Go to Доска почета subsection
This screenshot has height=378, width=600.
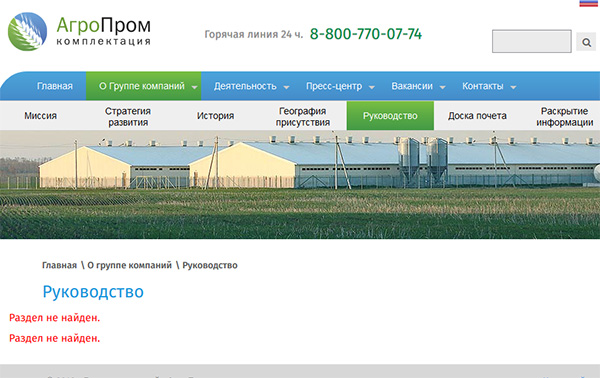pos(477,116)
